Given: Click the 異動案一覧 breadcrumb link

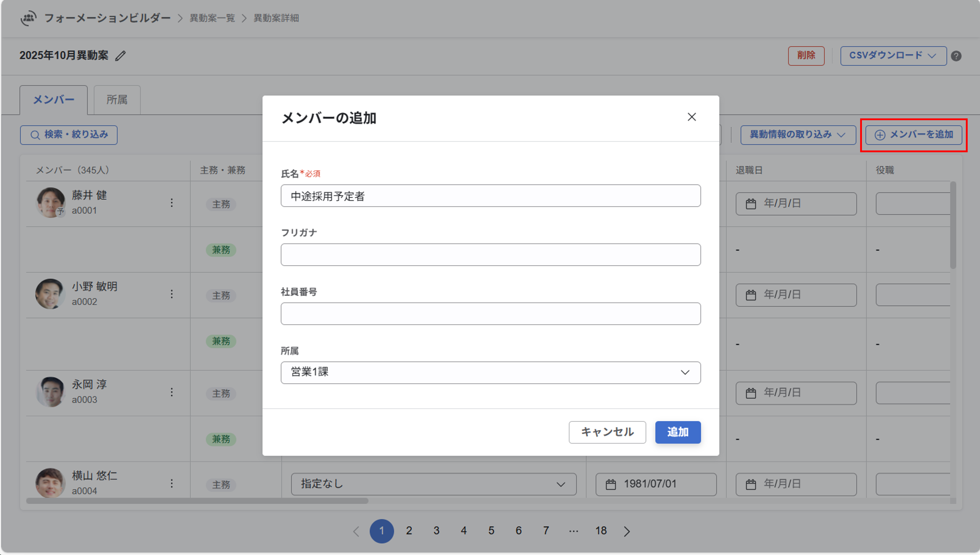Looking at the screenshot, I should [212, 18].
